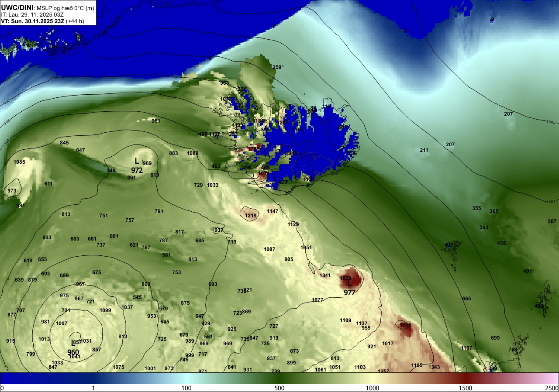This screenshot has height=392, width=559.
Task: Select the IT: Lau. 29. 11. 2025 03Z line
Action: pyautogui.click(x=32, y=14)
